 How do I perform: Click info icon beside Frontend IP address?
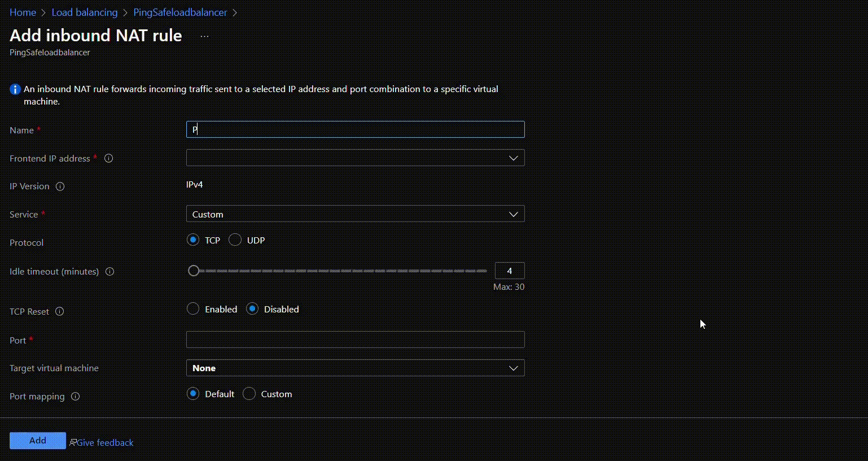pyautogui.click(x=109, y=159)
